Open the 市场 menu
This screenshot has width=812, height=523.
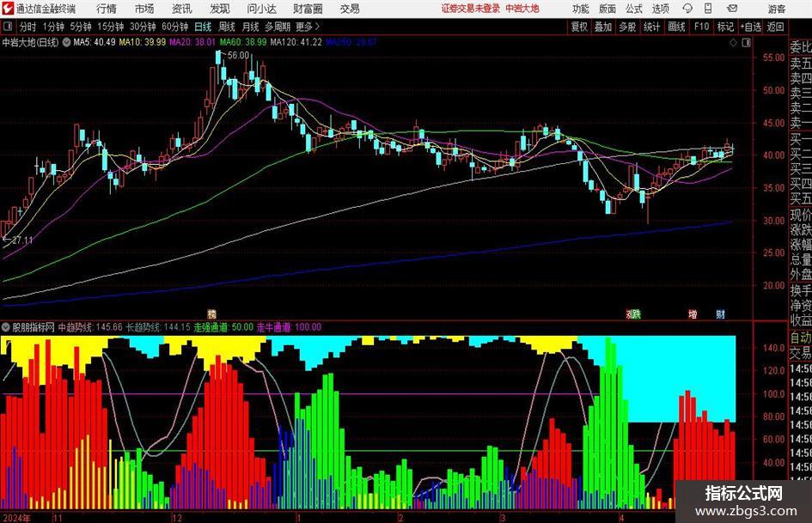click(x=144, y=9)
